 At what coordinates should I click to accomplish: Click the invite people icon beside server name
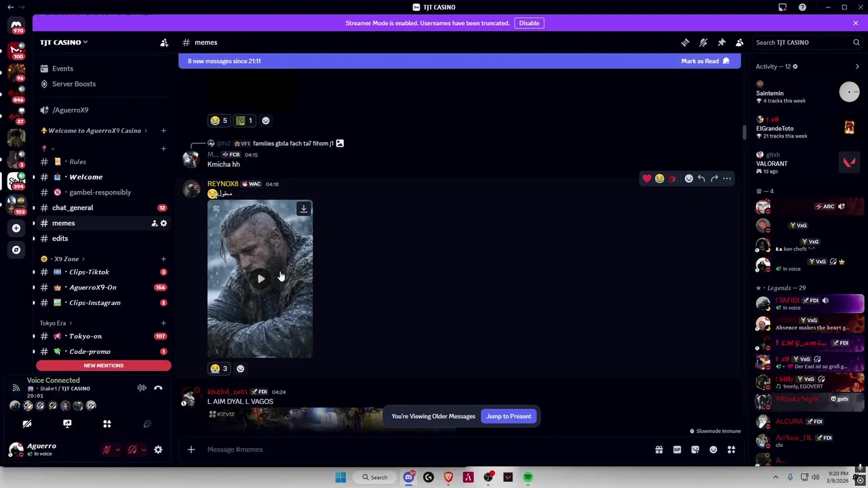164,42
